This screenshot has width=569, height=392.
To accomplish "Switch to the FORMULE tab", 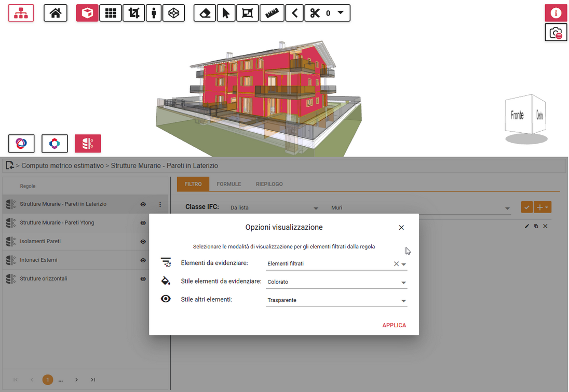I will click(x=228, y=184).
